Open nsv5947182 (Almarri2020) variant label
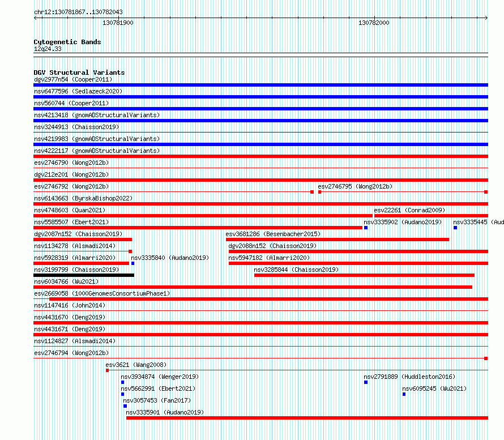 [270, 258]
